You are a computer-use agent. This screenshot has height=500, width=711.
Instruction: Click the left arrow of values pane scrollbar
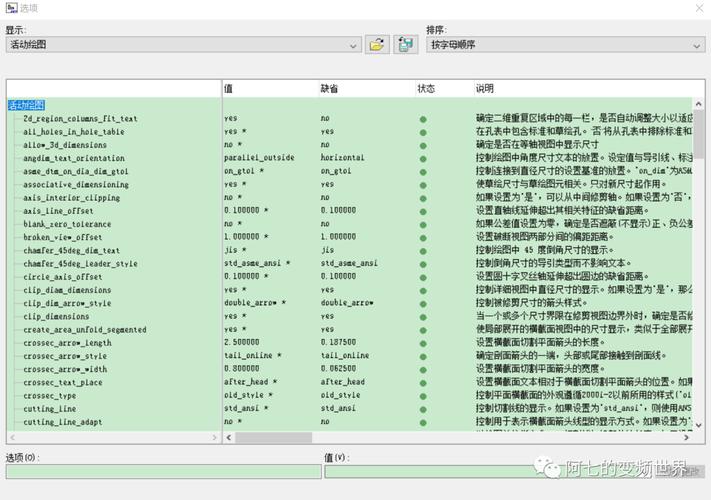coord(229,437)
